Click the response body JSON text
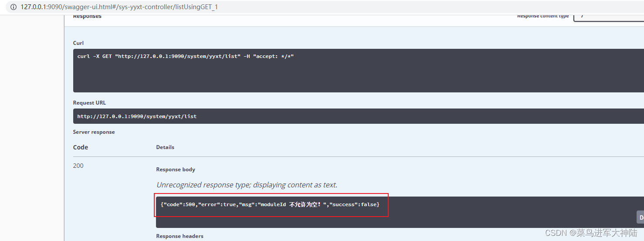The height and width of the screenshot is (241, 644). 270,204
